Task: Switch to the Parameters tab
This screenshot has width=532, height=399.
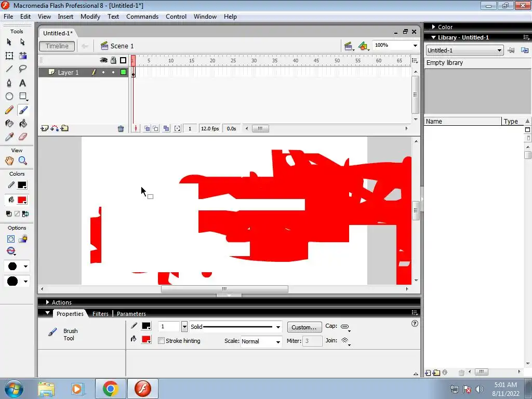Action: [131, 314]
